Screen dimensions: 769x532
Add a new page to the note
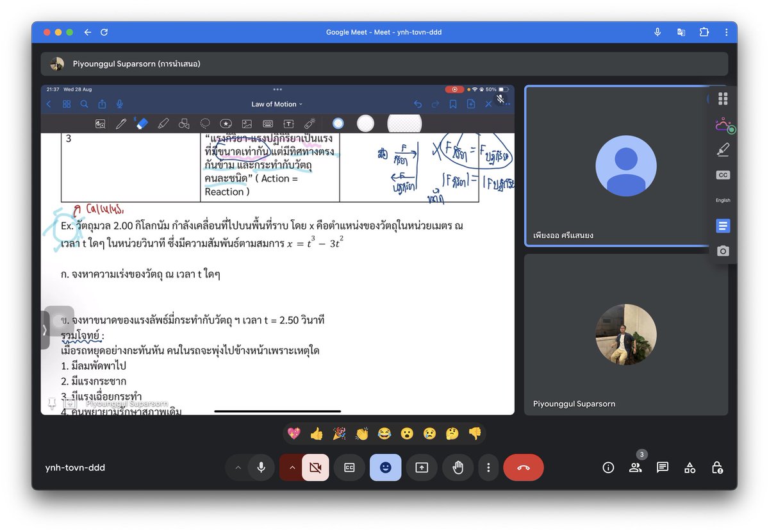point(471,104)
